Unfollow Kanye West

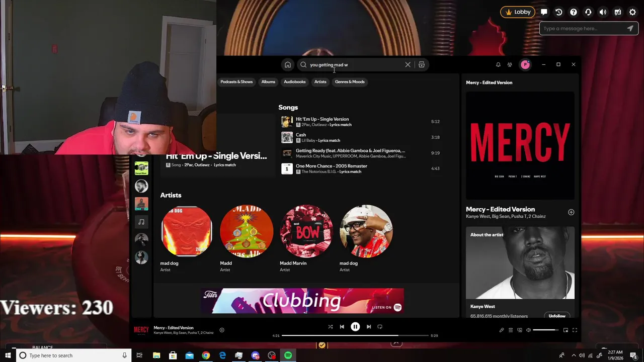[x=557, y=316]
